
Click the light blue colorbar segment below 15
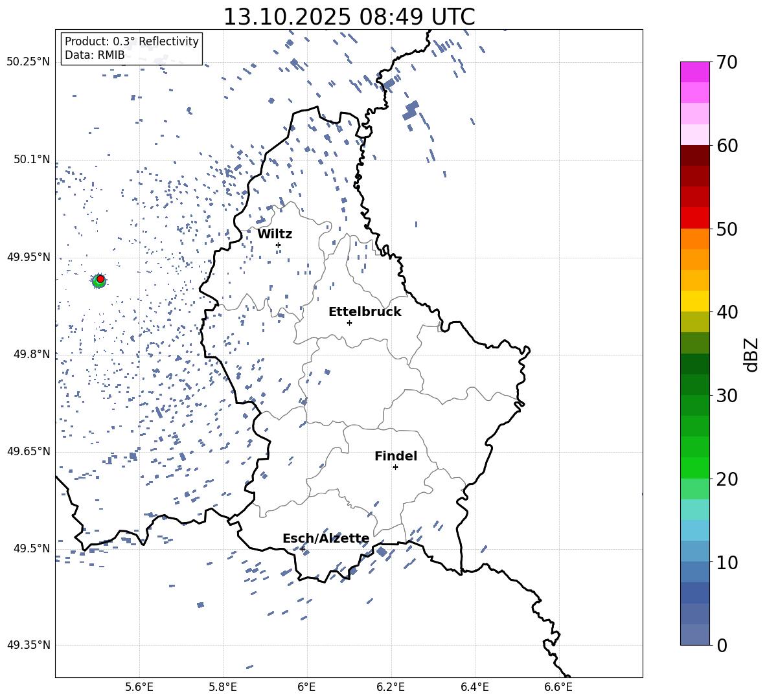coord(694,530)
